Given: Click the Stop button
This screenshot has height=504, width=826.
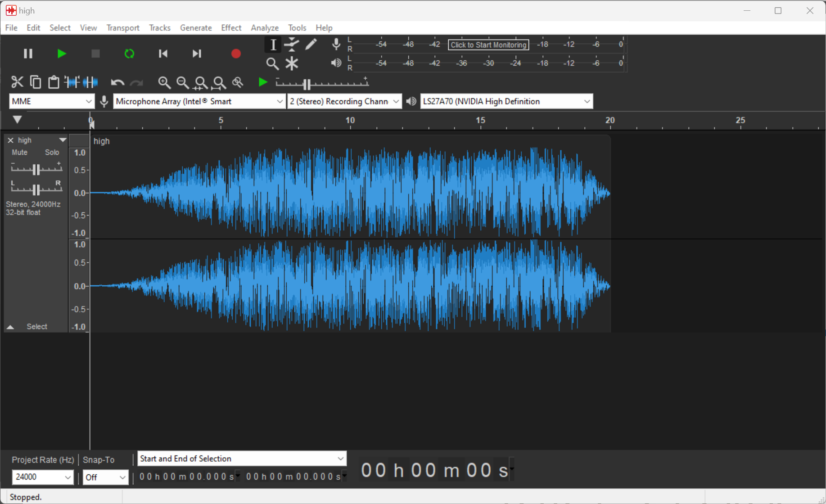Looking at the screenshot, I should coord(95,54).
